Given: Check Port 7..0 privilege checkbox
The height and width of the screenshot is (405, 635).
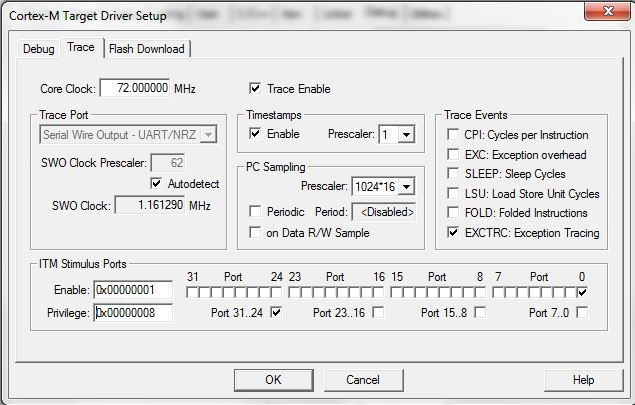Looking at the screenshot, I should point(582,312).
